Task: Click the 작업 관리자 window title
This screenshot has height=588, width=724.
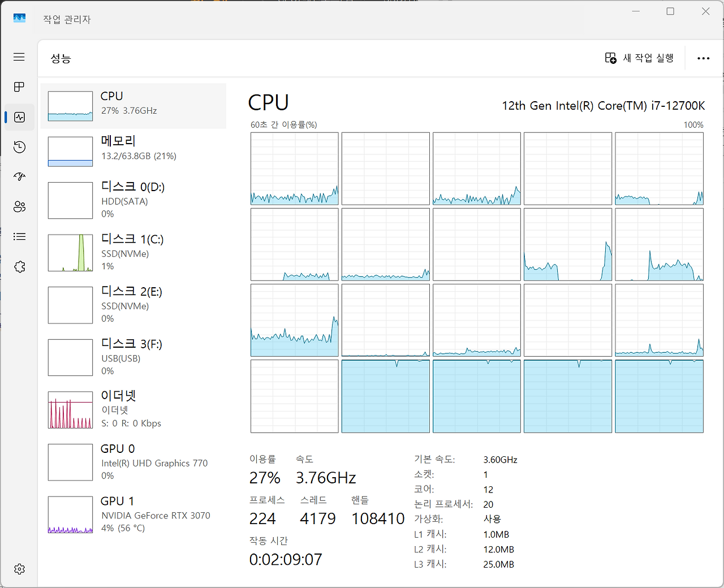Action: (67, 19)
